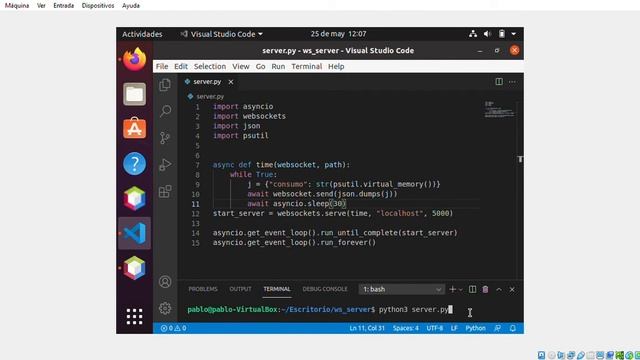Screen dimensions: 640x360
Task: Open VirtualBox Ayuda menu
Action: click(131, 6)
